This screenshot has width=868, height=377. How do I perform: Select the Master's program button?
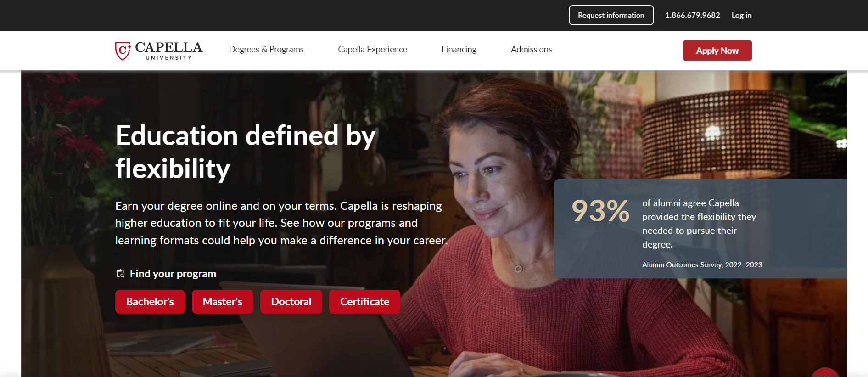223,302
